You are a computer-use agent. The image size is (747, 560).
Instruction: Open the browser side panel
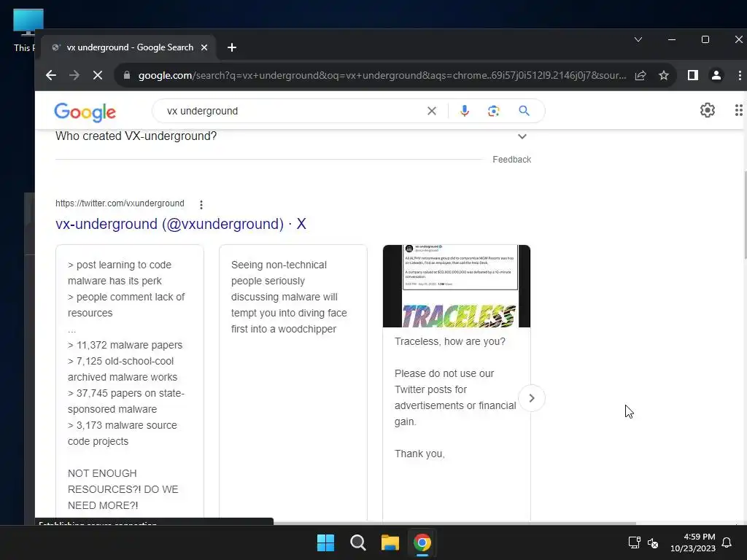click(693, 75)
